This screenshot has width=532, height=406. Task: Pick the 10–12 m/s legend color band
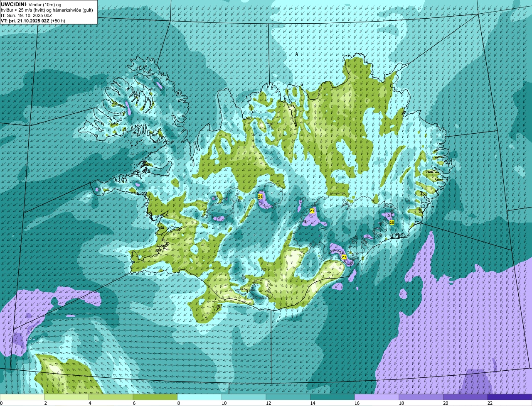click(x=244, y=397)
